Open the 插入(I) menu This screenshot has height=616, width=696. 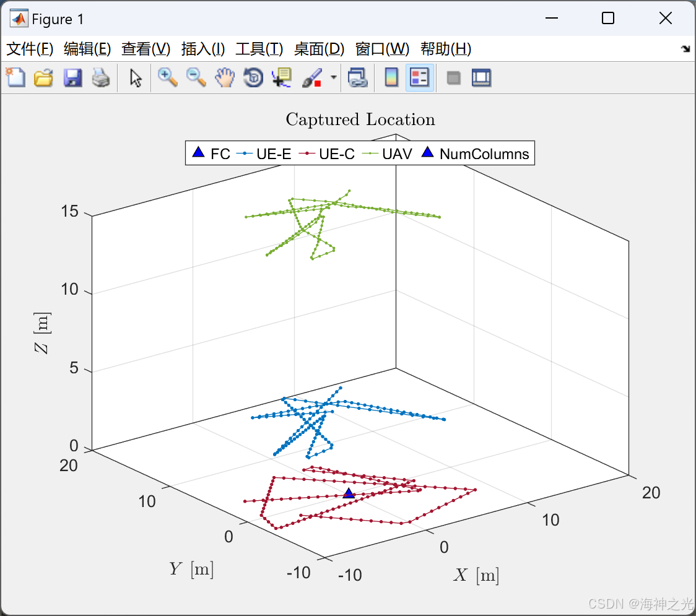[203, 49]
